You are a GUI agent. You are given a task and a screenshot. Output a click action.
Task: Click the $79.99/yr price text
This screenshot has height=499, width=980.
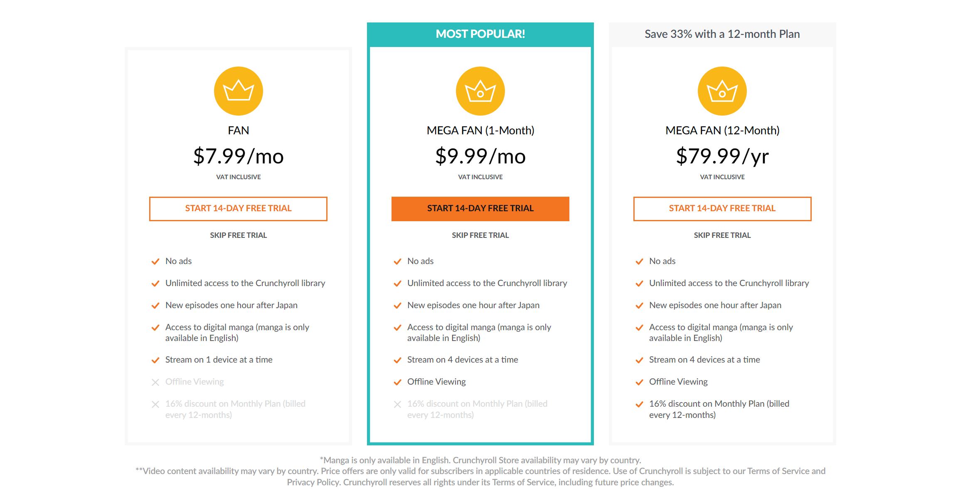pyautogui.click(x=722, y=156)
